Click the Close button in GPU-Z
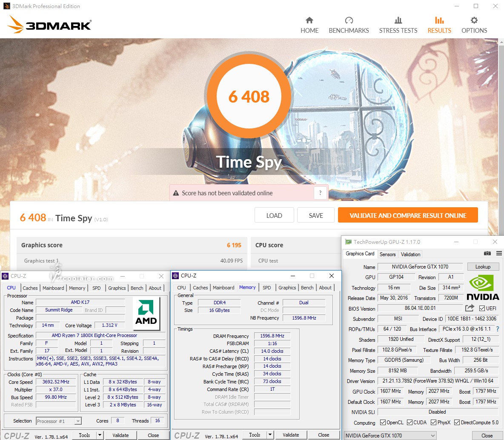 coord(487,435)
